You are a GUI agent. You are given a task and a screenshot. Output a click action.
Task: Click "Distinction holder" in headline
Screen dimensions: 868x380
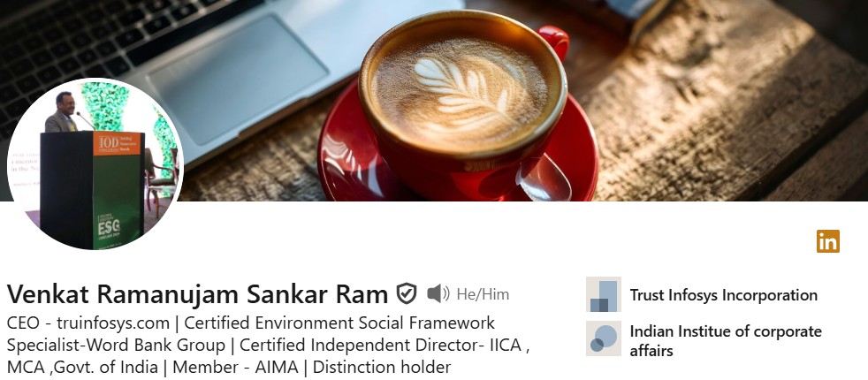[382, 367]
